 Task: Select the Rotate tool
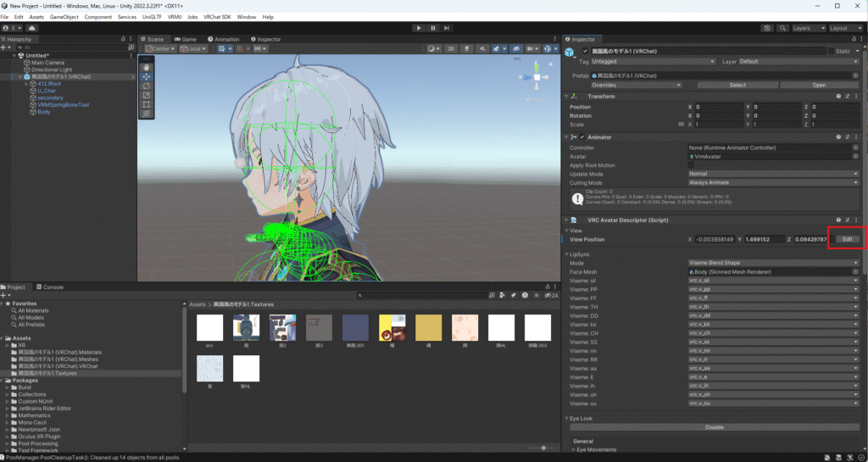(146, 86)
